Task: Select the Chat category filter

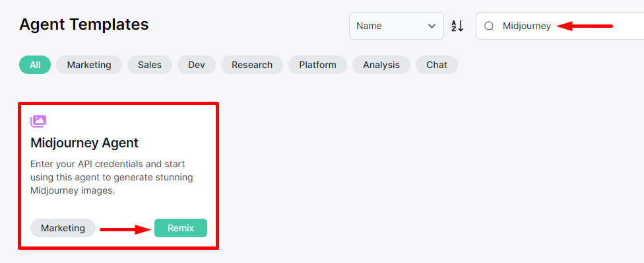Action: tap(437, 65)
